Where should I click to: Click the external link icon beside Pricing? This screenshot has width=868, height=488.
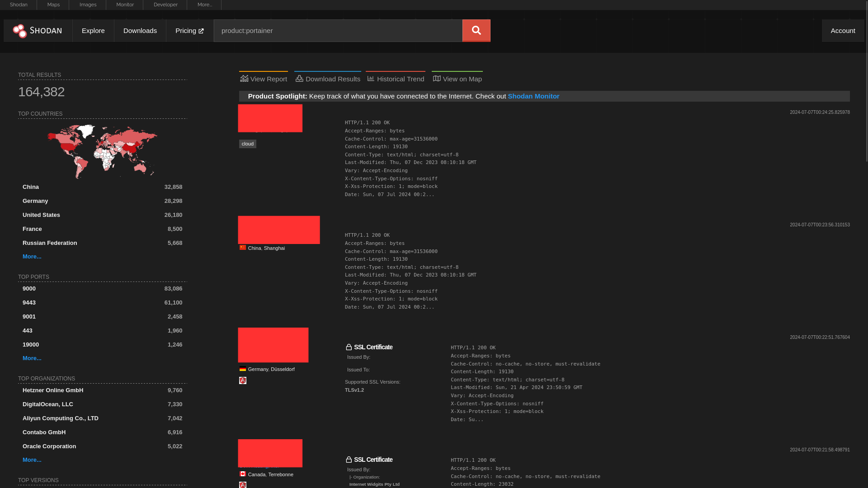201,31
